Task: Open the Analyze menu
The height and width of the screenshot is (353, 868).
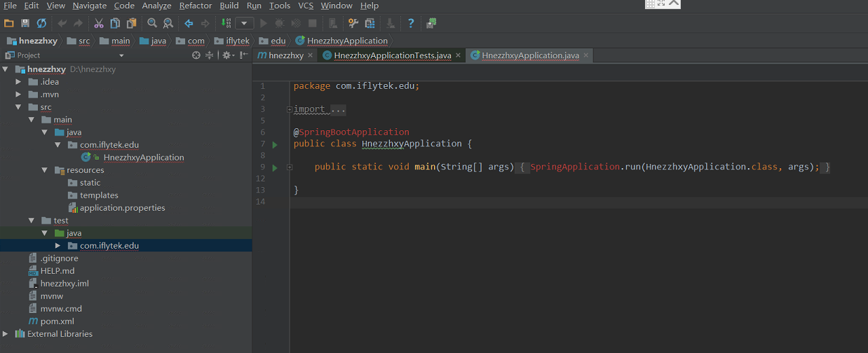Action: tap(156, 6)
